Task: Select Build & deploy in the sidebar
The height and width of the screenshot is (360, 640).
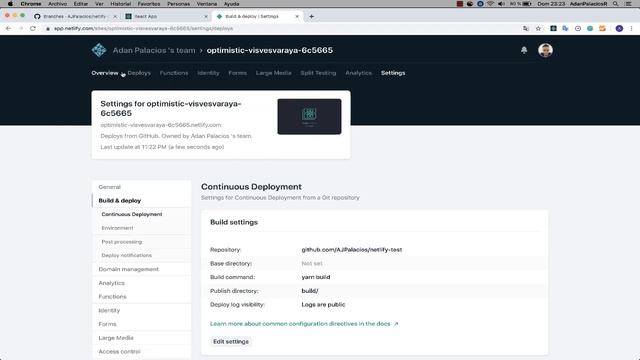Action: pyautogui.click(x=120, y=200)
